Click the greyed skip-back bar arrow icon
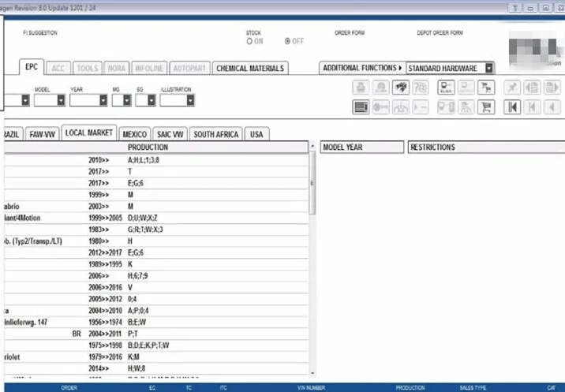This screenshot has width=565, height=392. [x=532, y=107]
